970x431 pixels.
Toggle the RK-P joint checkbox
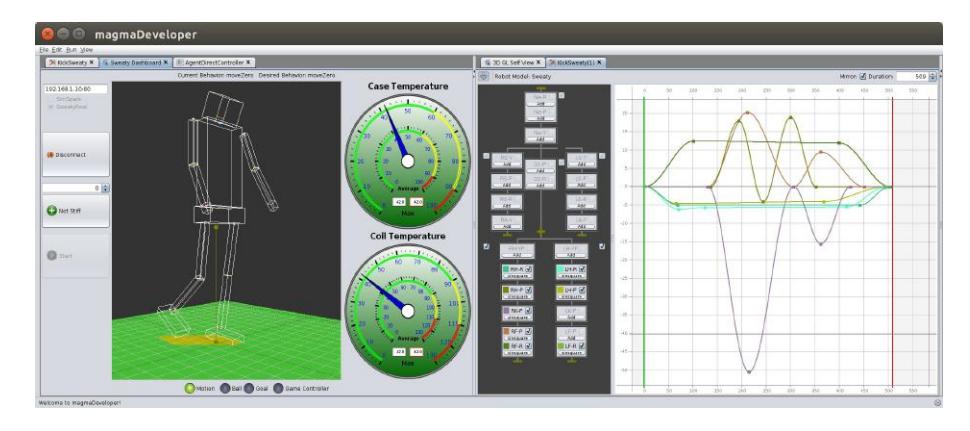click(529, 310)
